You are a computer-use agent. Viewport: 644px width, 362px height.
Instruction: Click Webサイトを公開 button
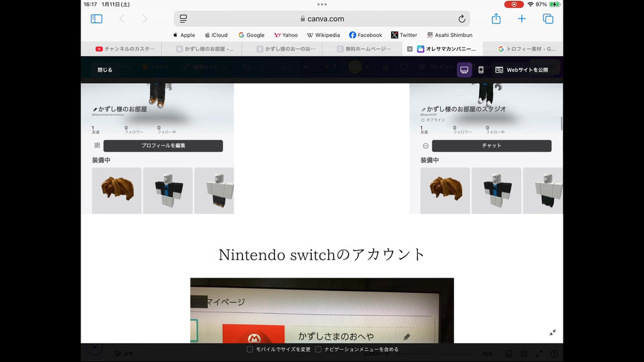522,70
